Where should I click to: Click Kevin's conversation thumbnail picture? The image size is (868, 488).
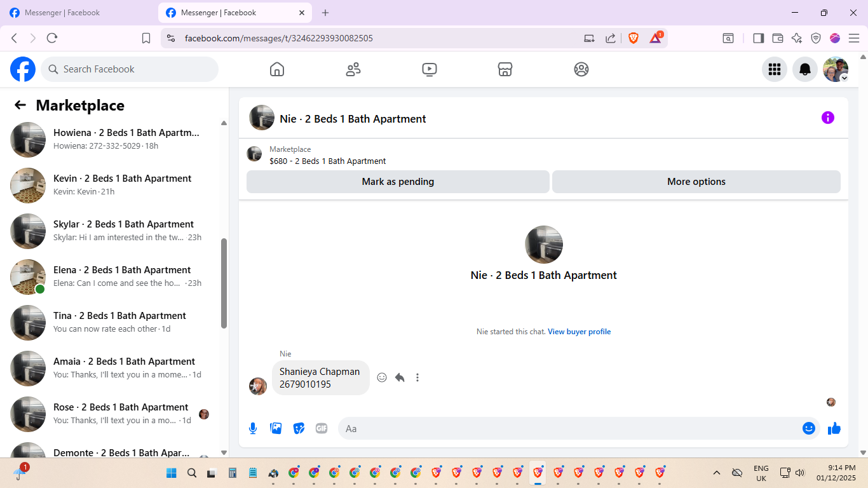[x=28, y=186]
